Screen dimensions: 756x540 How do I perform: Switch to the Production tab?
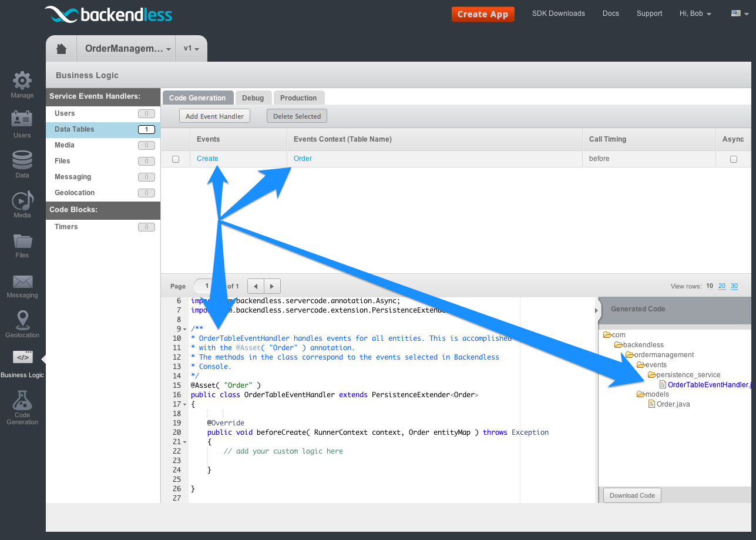tap(298, 98)
